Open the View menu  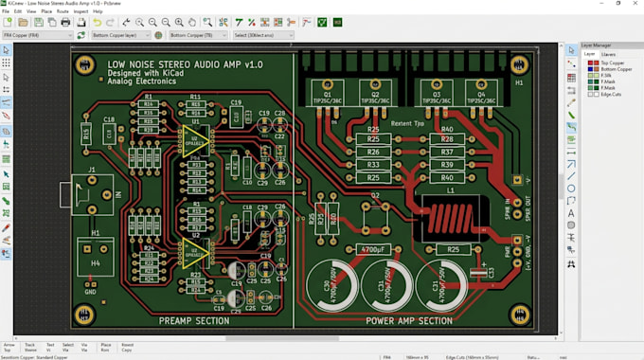(x=31, y=11)
